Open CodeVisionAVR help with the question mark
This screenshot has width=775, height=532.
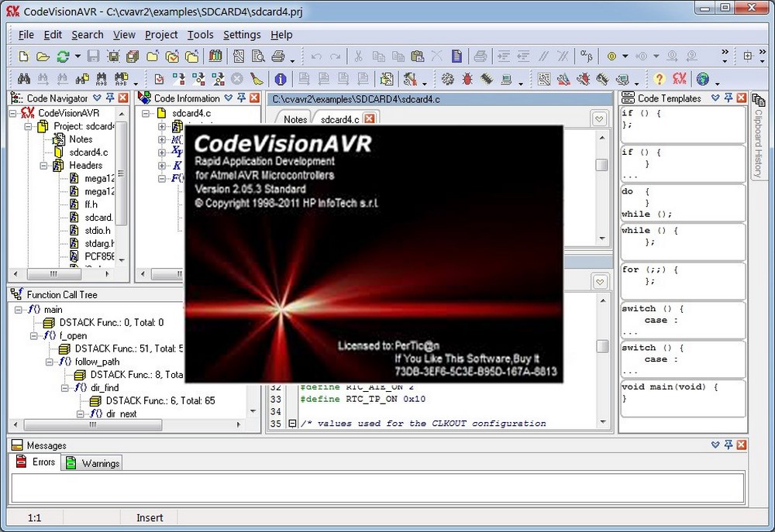[660, 78]
